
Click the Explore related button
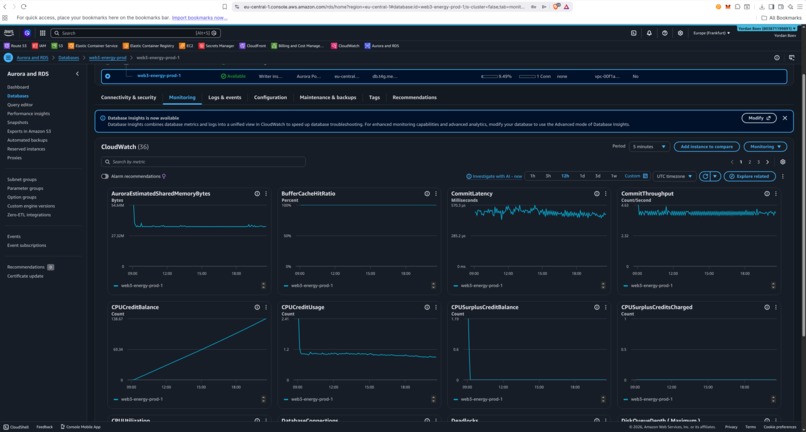[750, 176]
